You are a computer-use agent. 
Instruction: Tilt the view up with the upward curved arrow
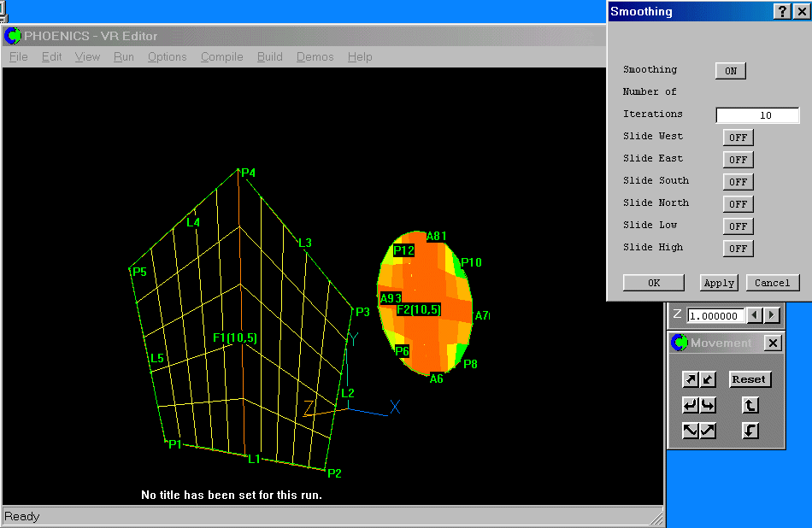point(750,404)
